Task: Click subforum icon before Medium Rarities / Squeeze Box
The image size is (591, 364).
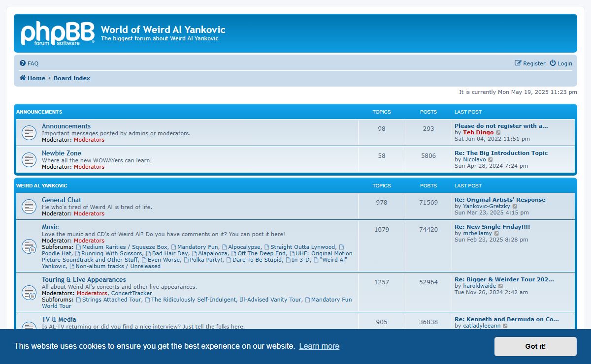Action: tap(78, 247)
